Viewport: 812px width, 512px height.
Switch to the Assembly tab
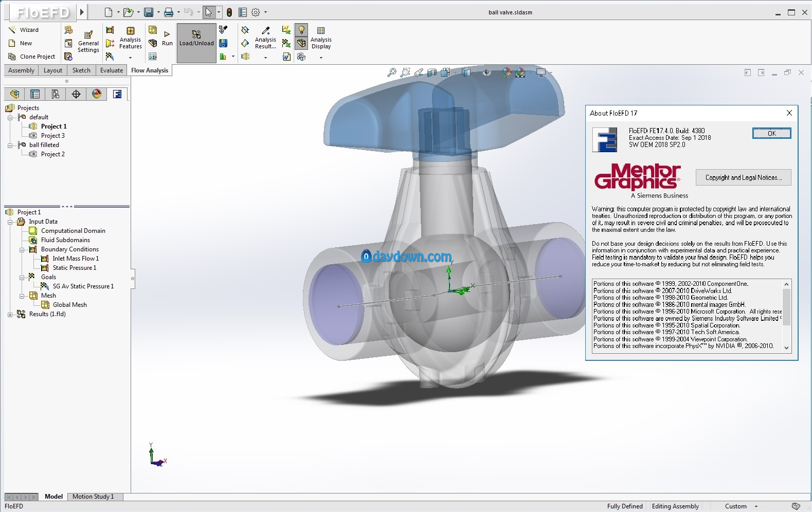tap(21, 70)
